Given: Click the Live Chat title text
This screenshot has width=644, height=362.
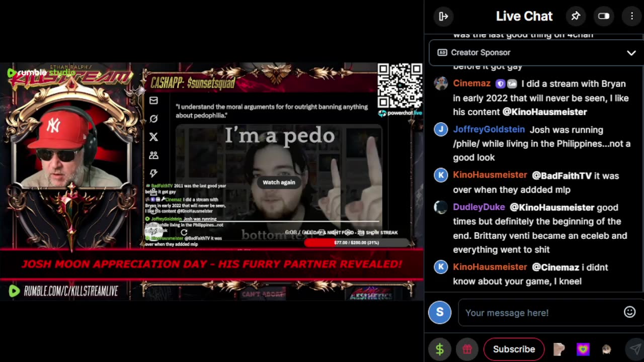Looking at the screenshot, I should (x=524, y=16).
